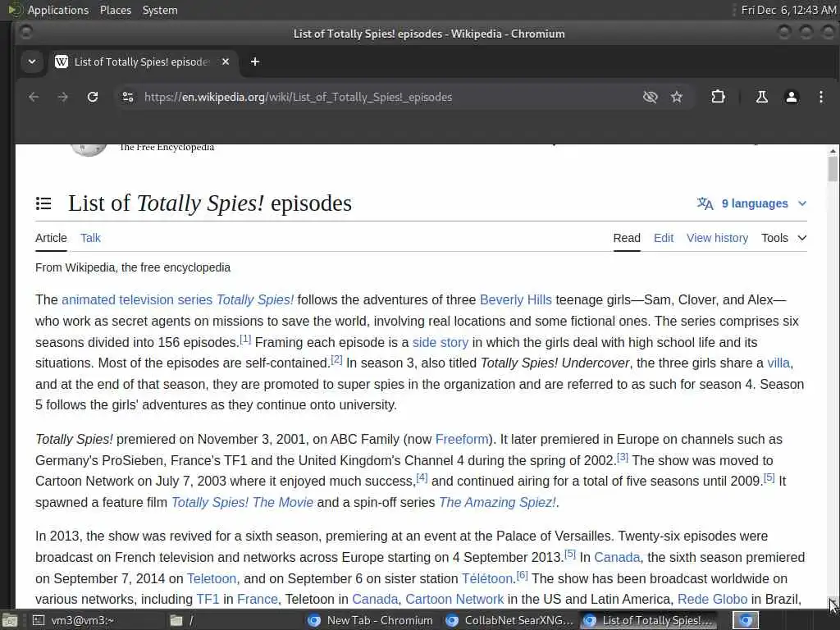Click the language translate icon
Image resolution: width=840 pixels, height=630 pixels.
pyautogui.click(x=705, y=203)
